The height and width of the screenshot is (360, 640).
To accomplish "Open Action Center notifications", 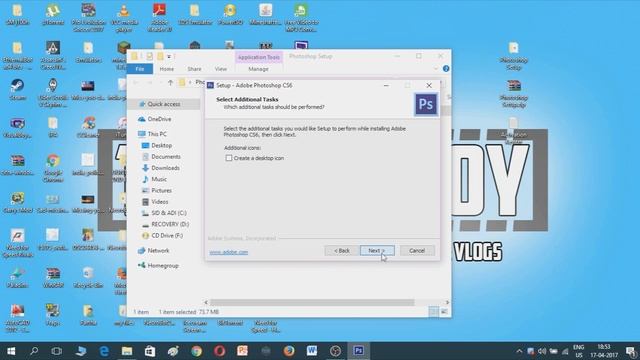I will coord(631,351).
